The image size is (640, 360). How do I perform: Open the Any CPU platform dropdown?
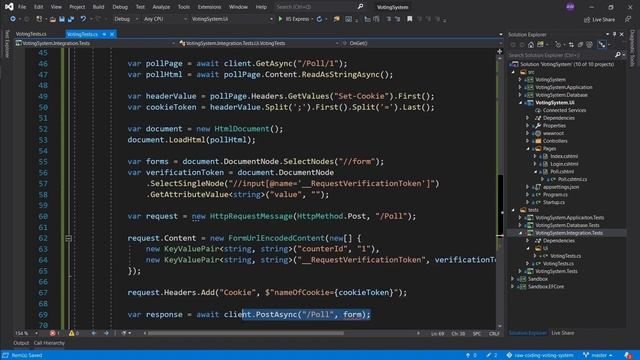tap(165, 19)
